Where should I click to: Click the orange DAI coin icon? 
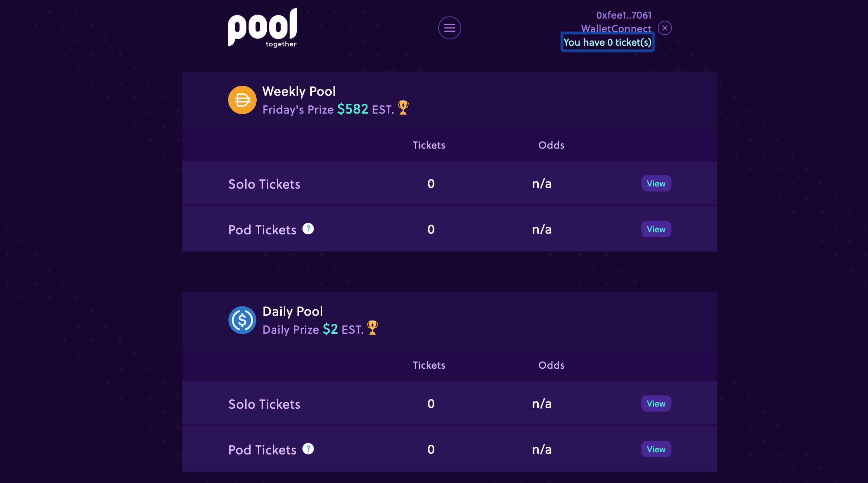click(242, 100)
